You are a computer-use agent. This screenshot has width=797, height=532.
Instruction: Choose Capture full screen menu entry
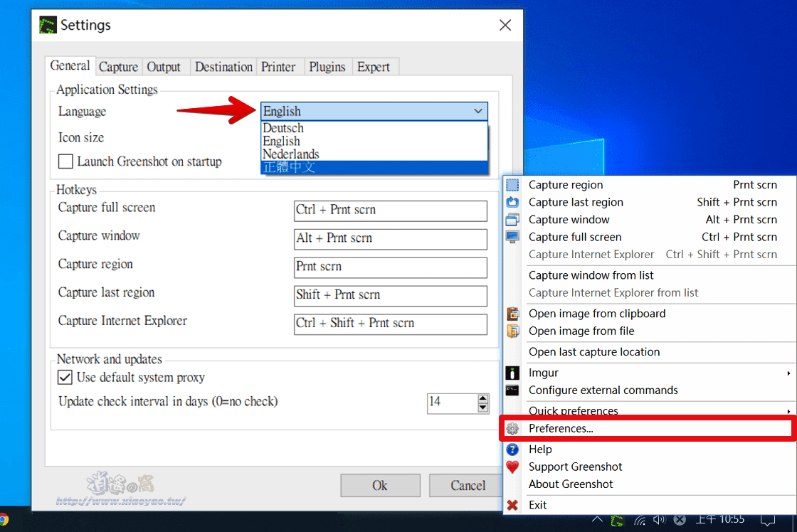(650, 237)
